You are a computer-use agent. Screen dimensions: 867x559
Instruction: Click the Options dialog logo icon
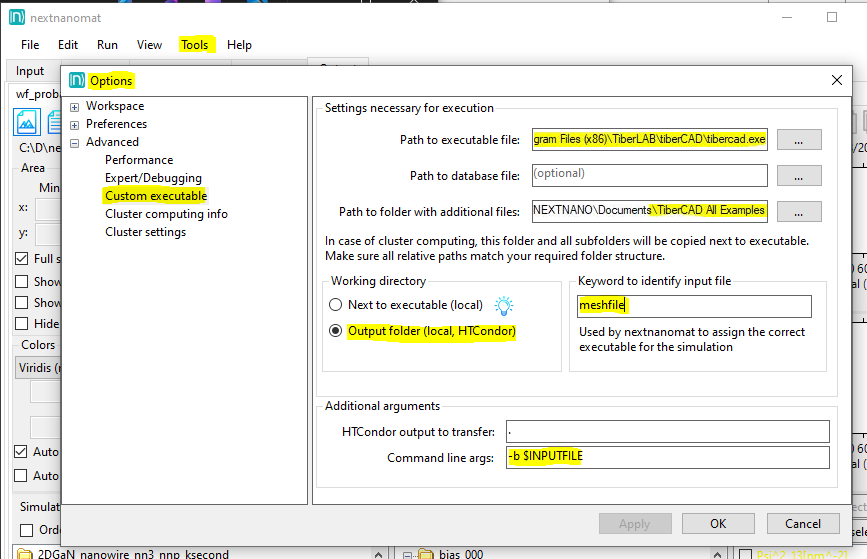[x=77, y=80]
